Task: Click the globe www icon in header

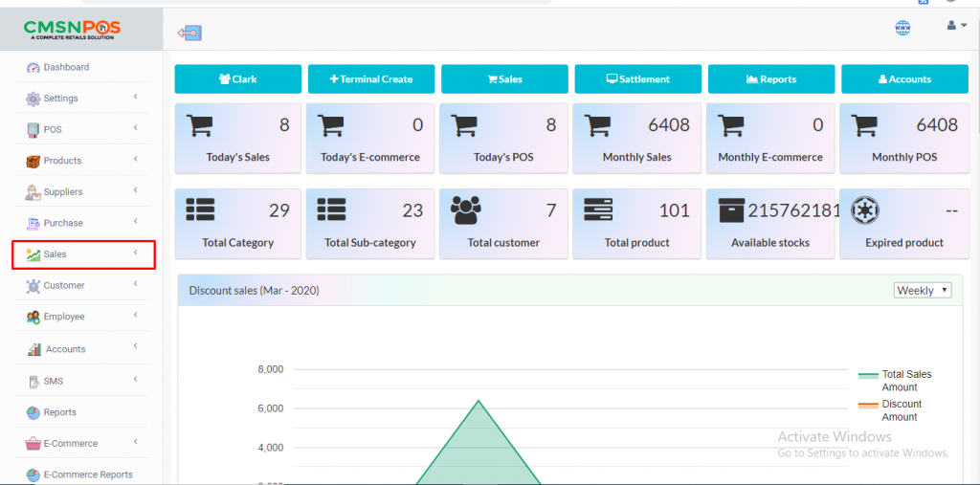Action: [902, 28]
